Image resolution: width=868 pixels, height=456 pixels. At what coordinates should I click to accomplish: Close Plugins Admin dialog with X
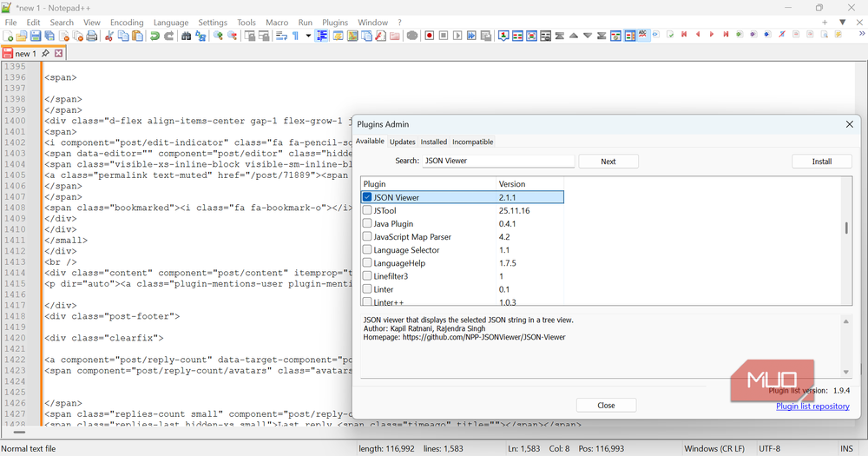tap(849, 124)
